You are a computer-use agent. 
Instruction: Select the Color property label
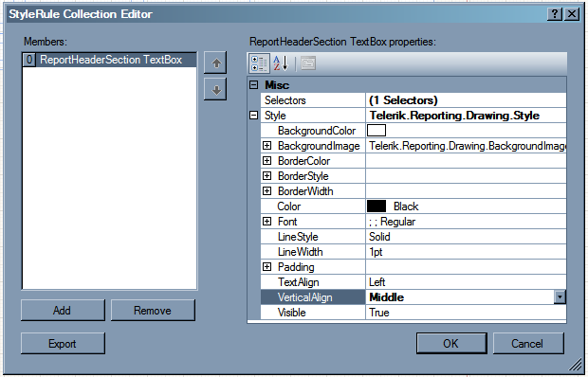pos(288,206)
